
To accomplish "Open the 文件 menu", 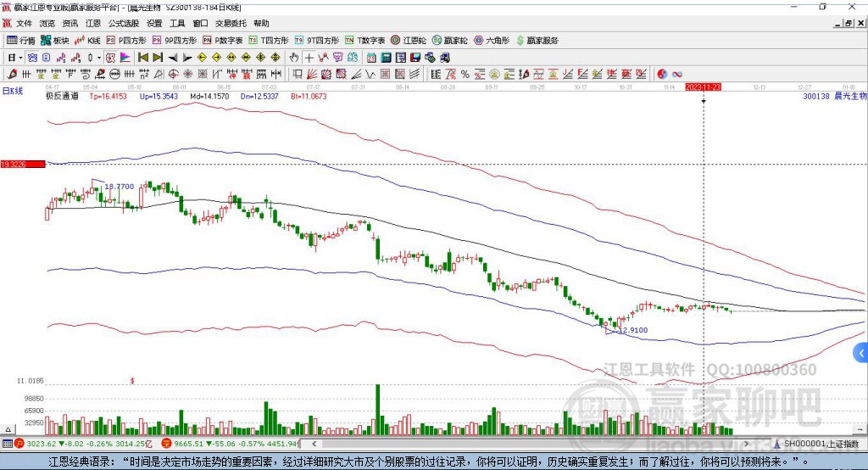I will (24, 23).
